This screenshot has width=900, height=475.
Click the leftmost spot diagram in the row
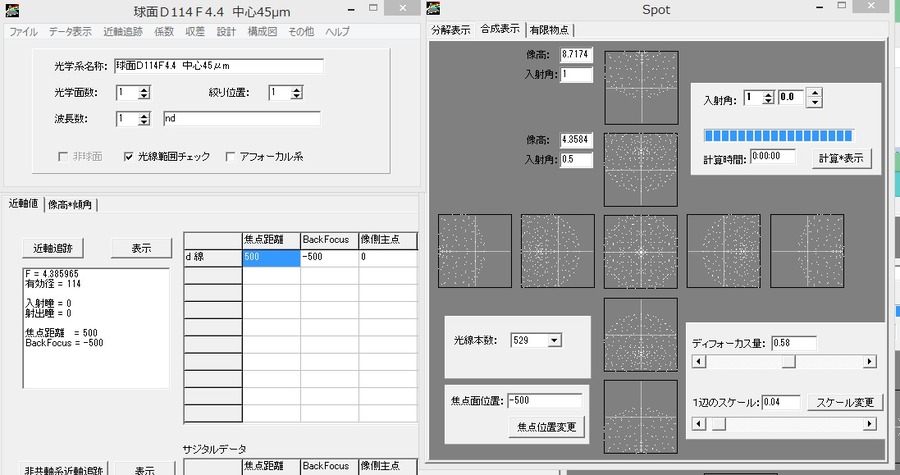[x=475, y=251]
